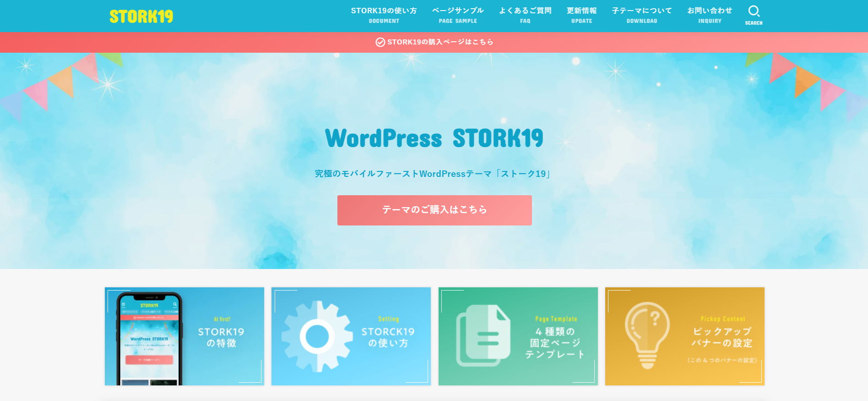The height and width of the screenshot is (401, 868).
Task: Click the WordPress STORK19 hero title
Action: click(434, 138)
